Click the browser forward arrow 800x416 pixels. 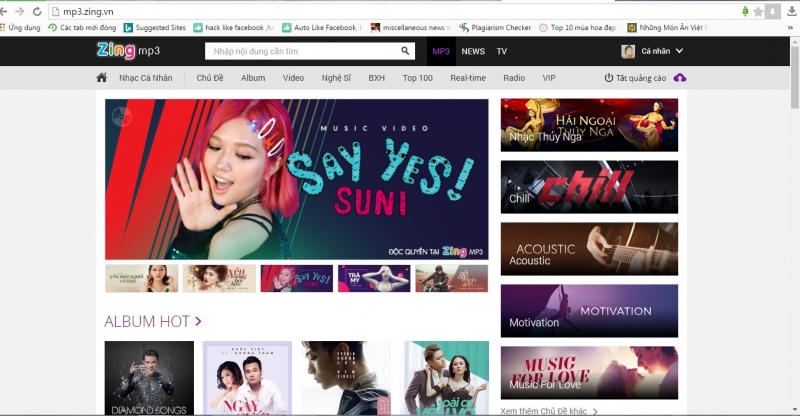point(19,11)
